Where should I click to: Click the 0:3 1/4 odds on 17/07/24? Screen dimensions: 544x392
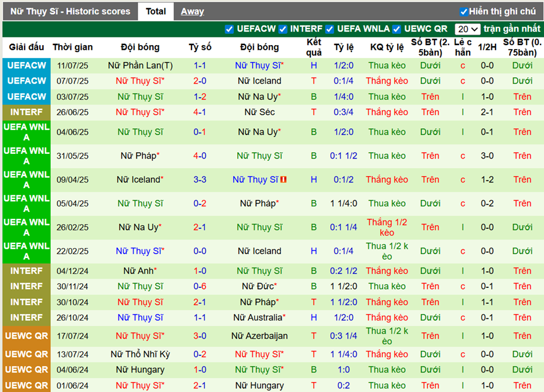pyautogui.click(x=344, y=336)
